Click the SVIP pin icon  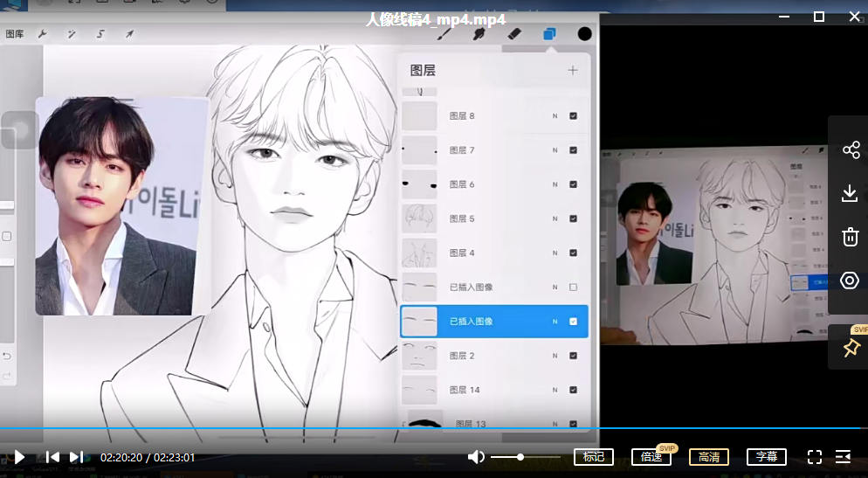point(851,349)
